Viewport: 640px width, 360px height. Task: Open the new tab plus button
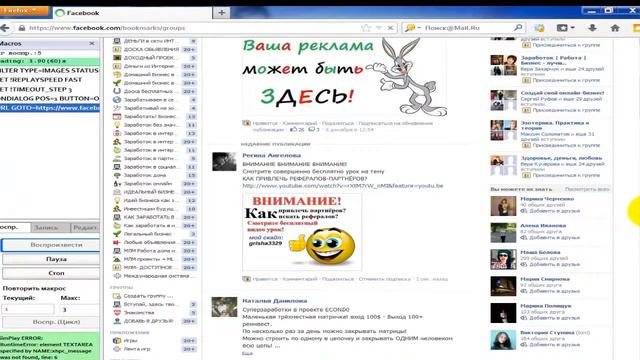221,13
